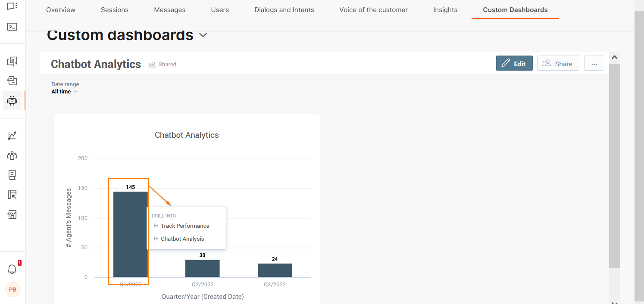644x304 pixels.
Task: Open the conversations chat icon in sidebar
Action: pyautogui.click(x=12, y=6)
